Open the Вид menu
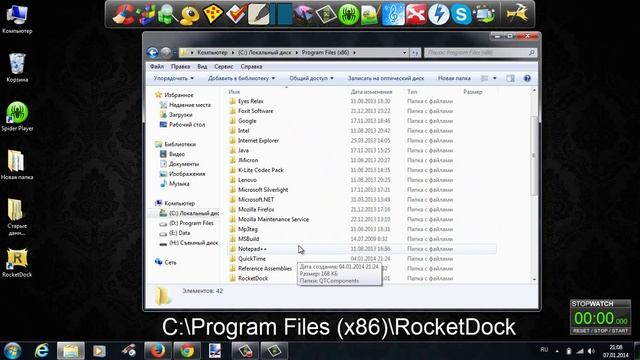 [x=202, y=67]
